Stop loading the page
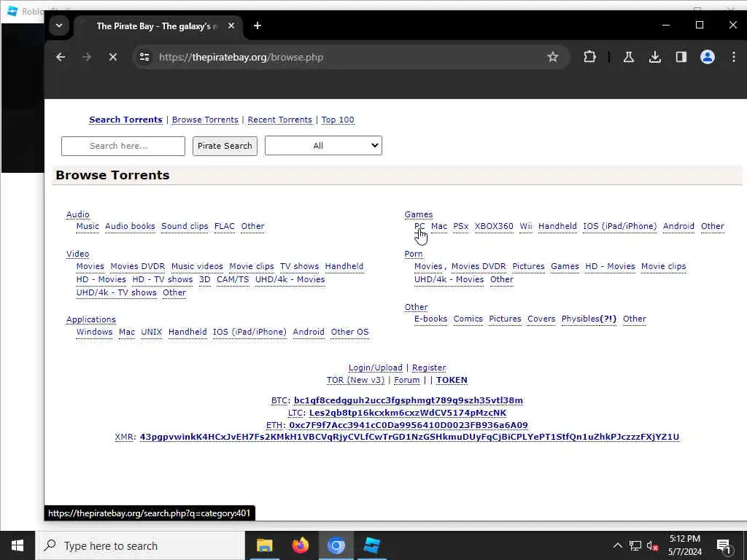The width and height of the screenshot is (747, 560). [113, 57]
